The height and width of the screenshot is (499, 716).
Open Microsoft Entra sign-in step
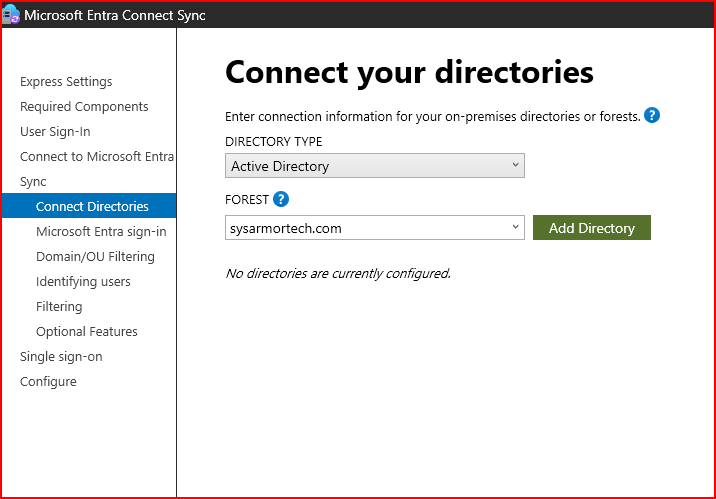coord(101,232)
